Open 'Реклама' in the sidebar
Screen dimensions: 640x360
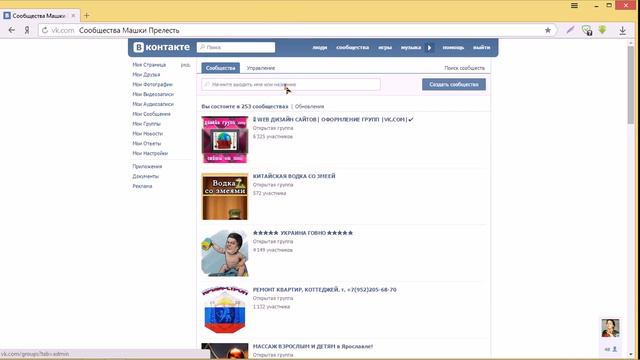[x=142, y=186]
